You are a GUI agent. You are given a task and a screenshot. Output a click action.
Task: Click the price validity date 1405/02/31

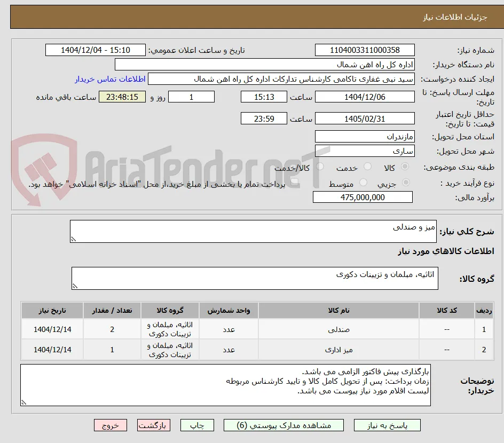click(x=365, y=118)
